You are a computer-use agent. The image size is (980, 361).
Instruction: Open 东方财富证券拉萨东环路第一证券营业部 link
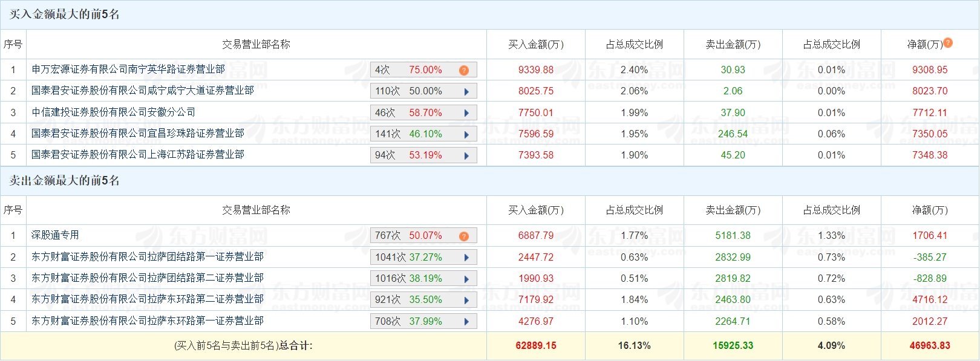click(x=148, y=321)
